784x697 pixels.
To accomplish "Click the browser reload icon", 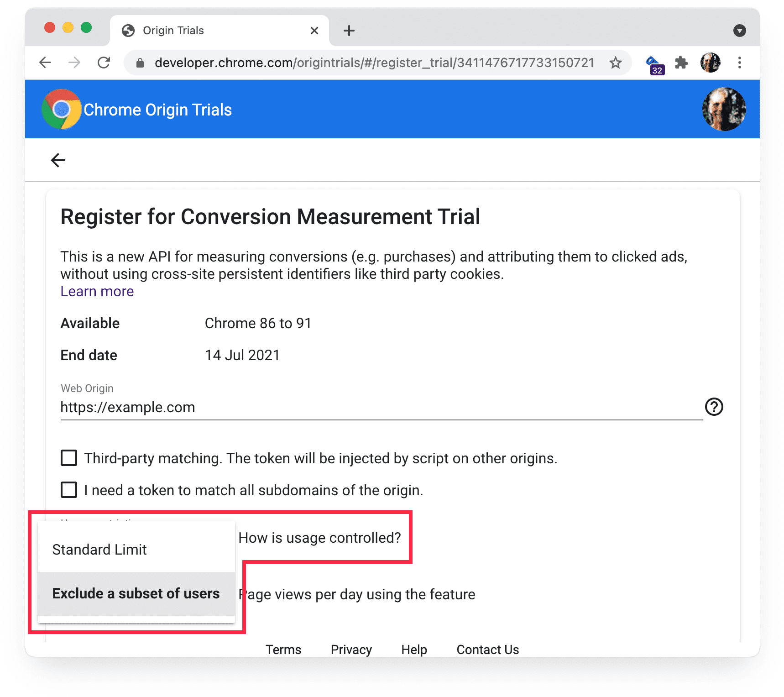I will pyautogui.click(x=104, y=63).
